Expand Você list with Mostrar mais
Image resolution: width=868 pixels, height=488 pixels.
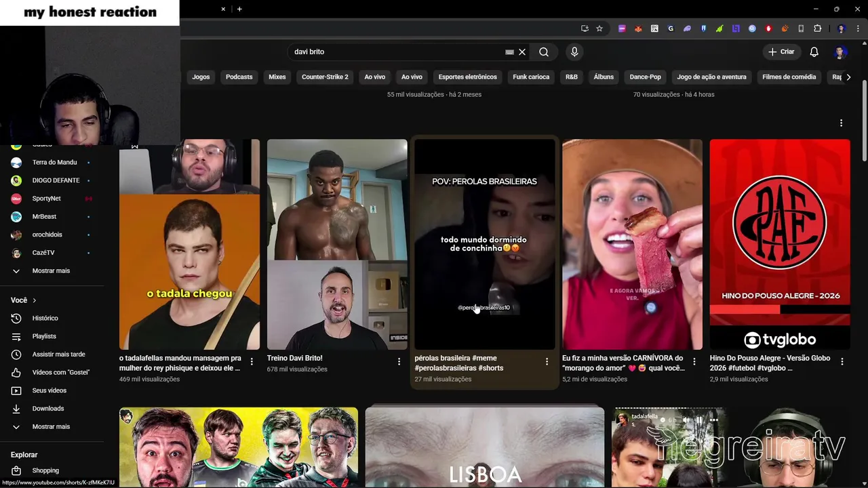click(x=52, y=427)
